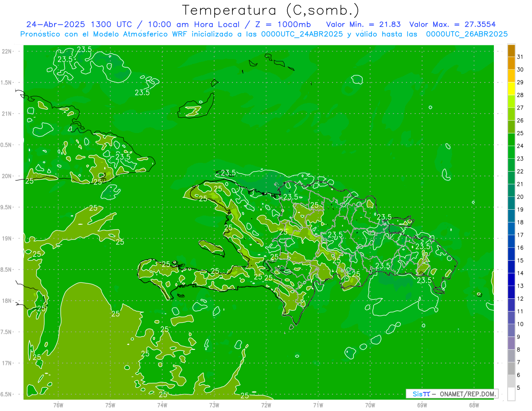Click the legend value "20"
The image size is (532, 411).
(x=520, y=197)
